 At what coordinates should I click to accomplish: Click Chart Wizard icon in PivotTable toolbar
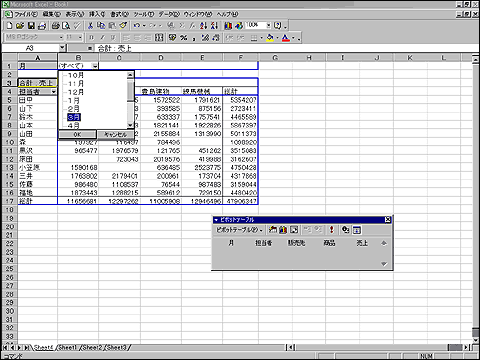click(283, 230)
